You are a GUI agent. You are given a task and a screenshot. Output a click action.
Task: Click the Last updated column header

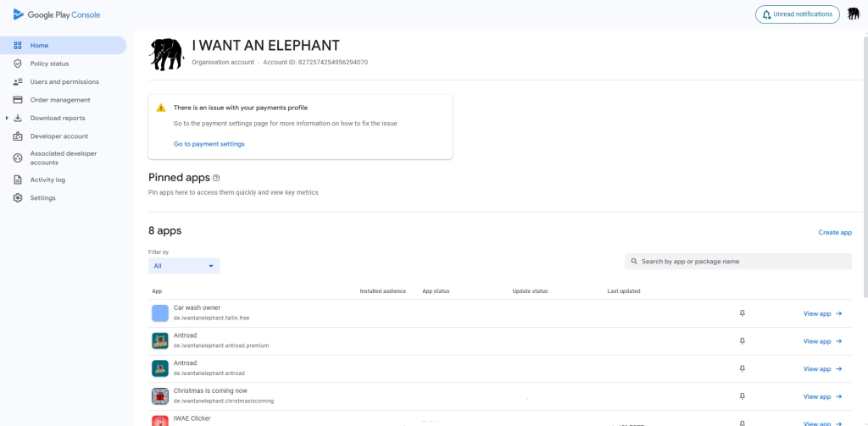624,291
